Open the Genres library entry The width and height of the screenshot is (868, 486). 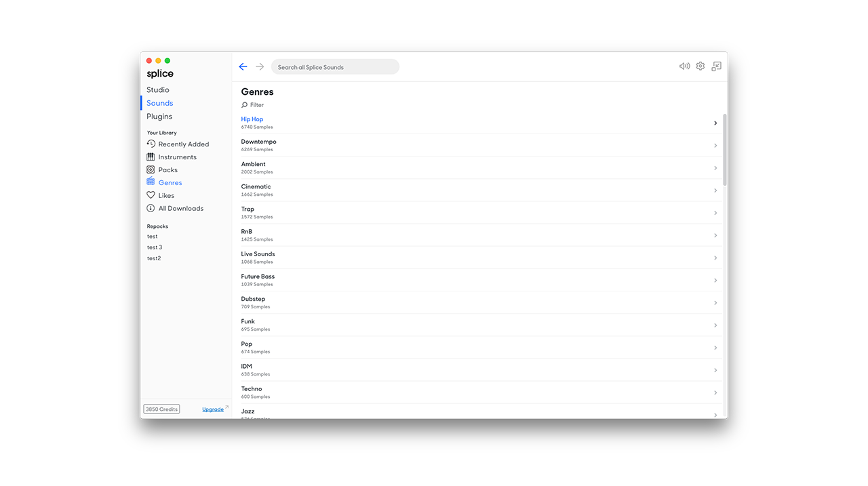point(170,182)
